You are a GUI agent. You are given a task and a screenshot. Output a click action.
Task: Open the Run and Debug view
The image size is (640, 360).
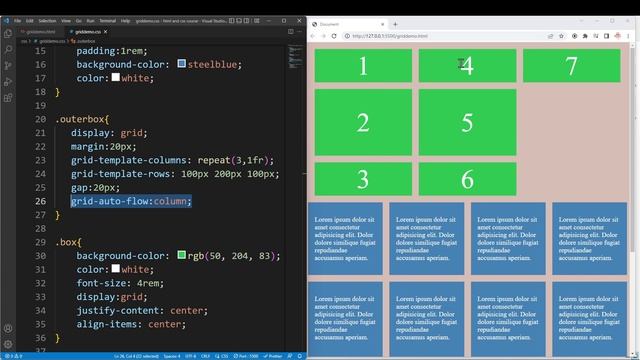(x=8, y=82)
